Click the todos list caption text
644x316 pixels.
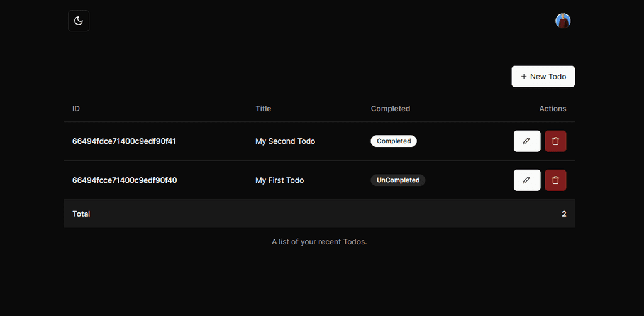(x=319, y=242)
